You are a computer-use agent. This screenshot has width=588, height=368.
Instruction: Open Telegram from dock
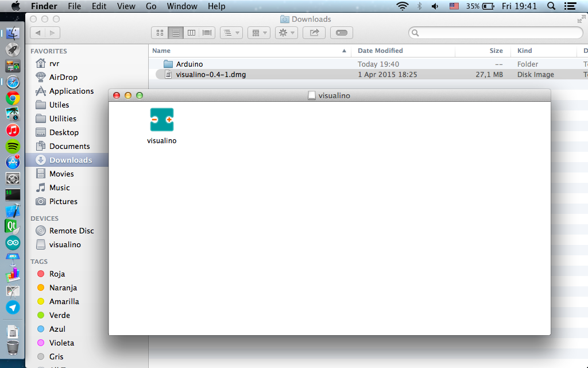click(13, 307)
